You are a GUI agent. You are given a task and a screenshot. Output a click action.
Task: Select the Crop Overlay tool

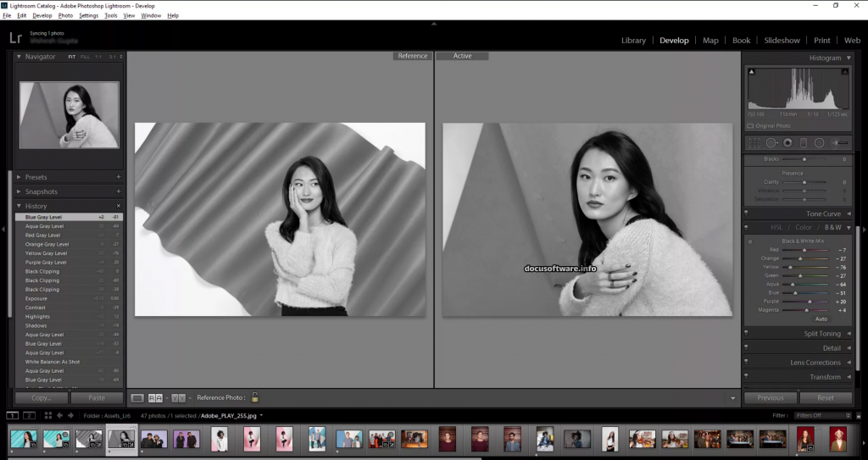pyautogui.click(x=753, y=143)
